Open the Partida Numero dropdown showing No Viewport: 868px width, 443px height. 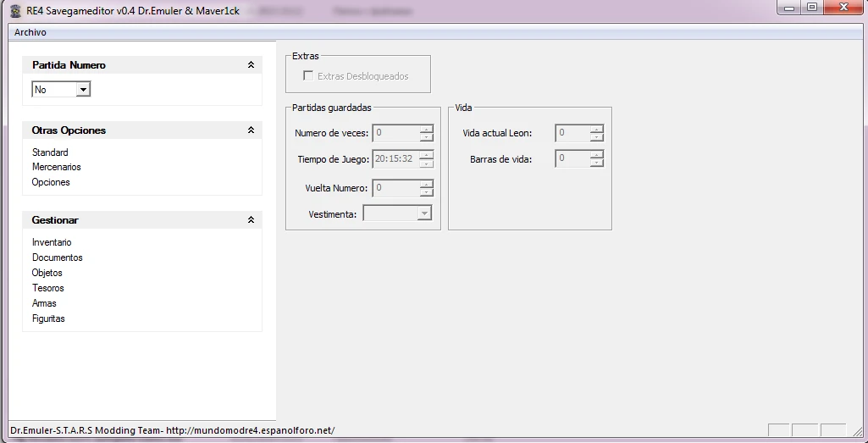tap(83, 89)
